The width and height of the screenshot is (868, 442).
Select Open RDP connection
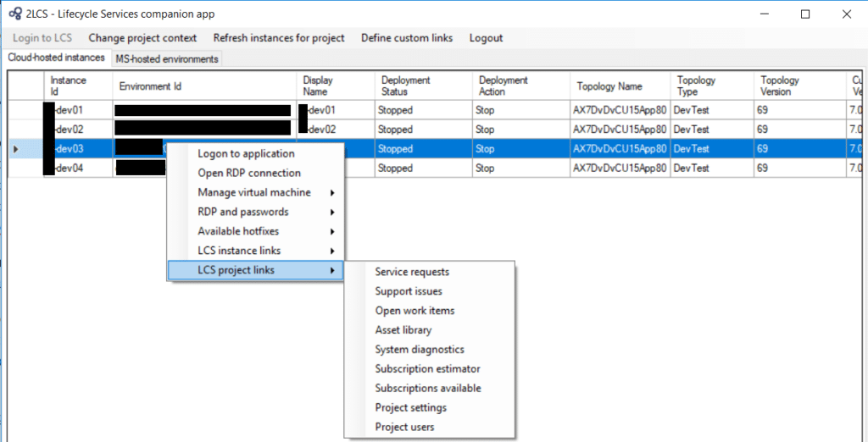(x=249, y=174)
